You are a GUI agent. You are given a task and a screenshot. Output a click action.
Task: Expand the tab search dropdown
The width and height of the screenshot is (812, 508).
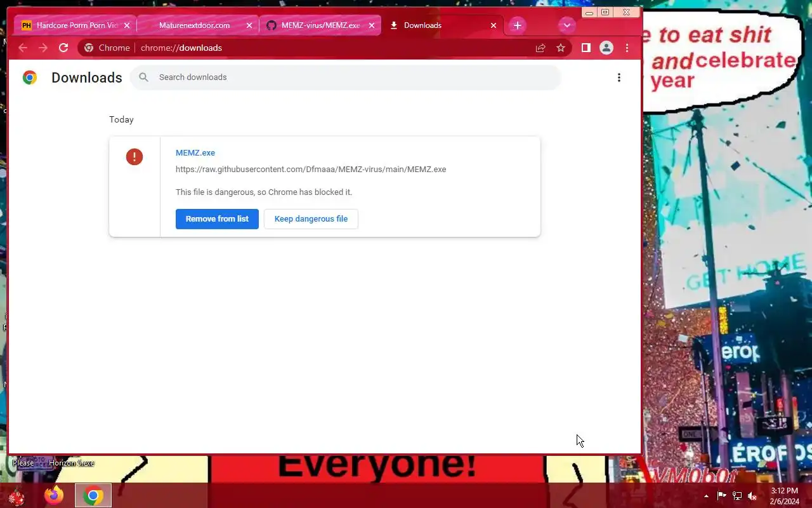pyautogui.click(x=567, y=25)
